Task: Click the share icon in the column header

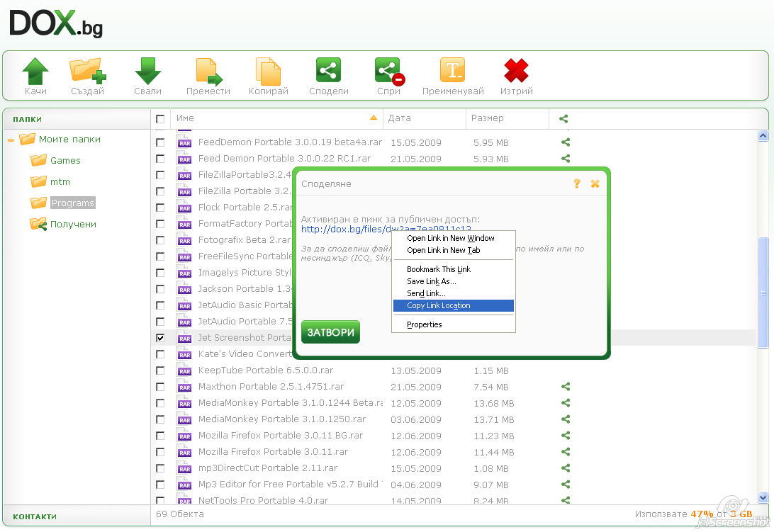Action: tap(563, 118)
